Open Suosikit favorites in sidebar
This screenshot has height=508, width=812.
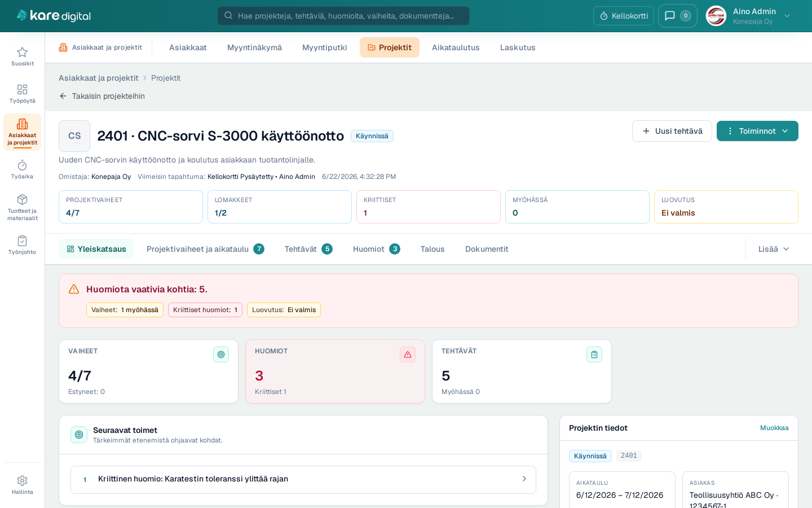pos(22,56)
